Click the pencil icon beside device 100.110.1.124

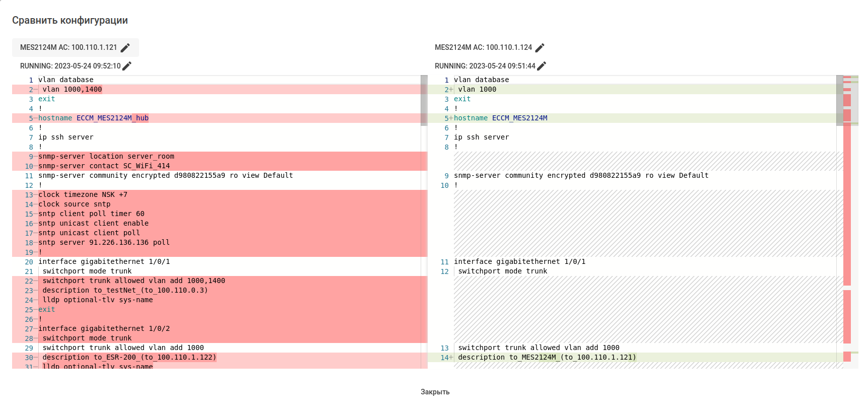pyautogui.click(x=540, y=48)
